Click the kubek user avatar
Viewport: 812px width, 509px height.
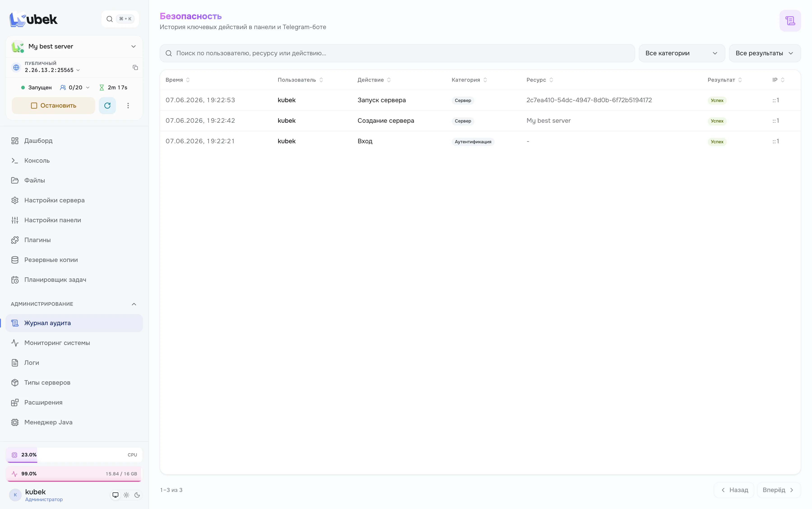point(15,495)
